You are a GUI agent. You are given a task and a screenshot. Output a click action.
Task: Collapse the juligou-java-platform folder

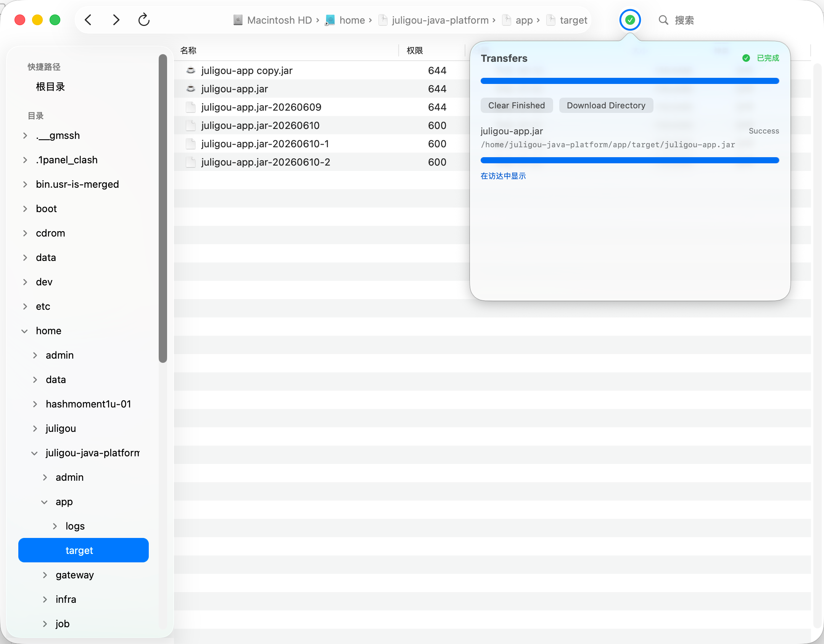click(34, 453)
